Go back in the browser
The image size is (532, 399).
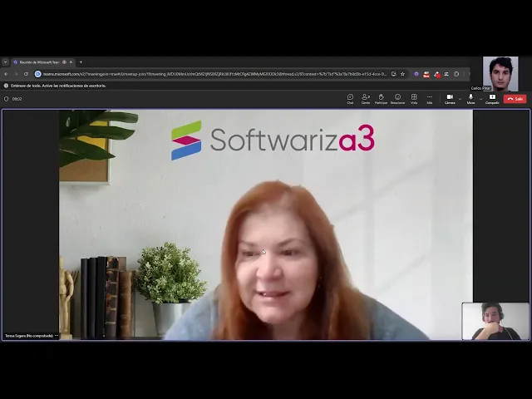tap(6, 74)
